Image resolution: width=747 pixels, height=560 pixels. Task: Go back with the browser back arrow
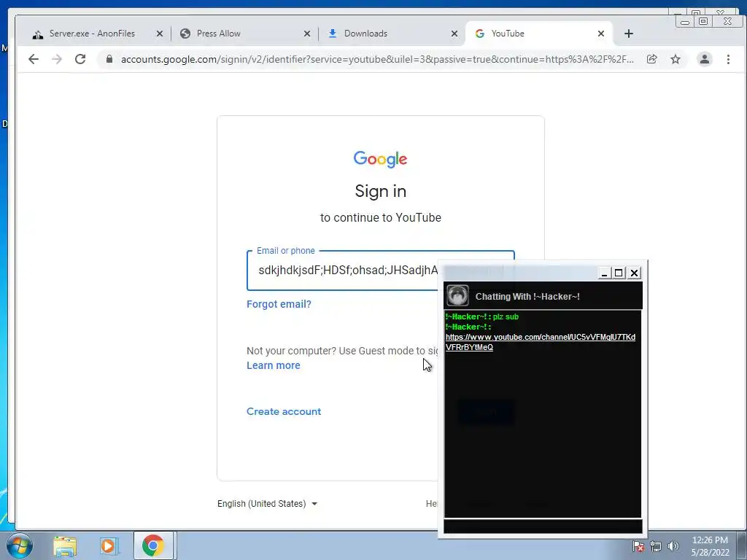point(34,59)
